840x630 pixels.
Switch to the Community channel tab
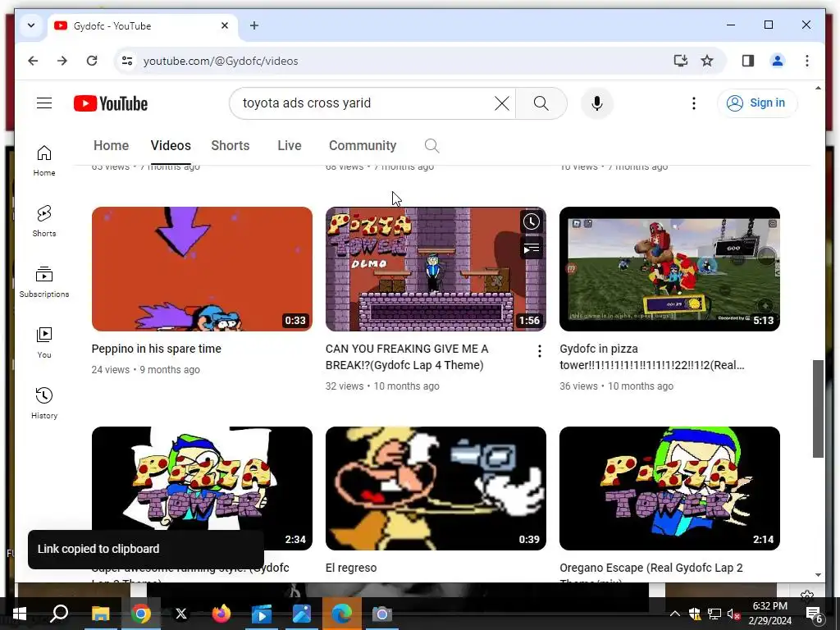(363, 146)
